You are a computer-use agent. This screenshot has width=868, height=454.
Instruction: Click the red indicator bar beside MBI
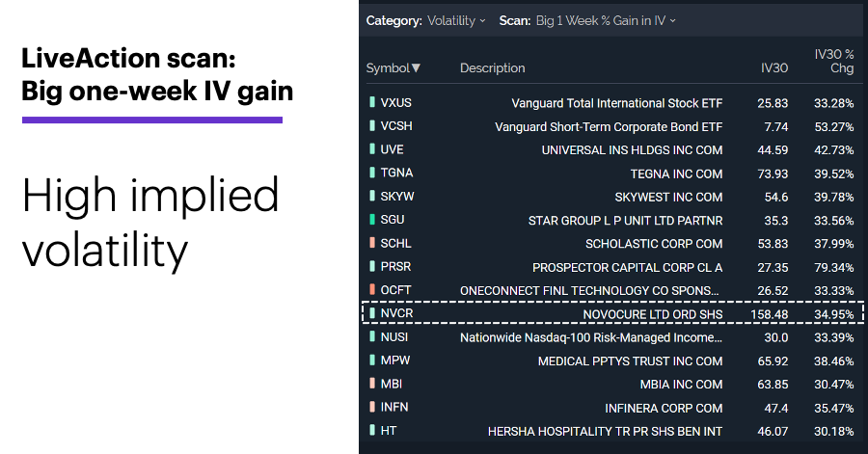[372, 384]
